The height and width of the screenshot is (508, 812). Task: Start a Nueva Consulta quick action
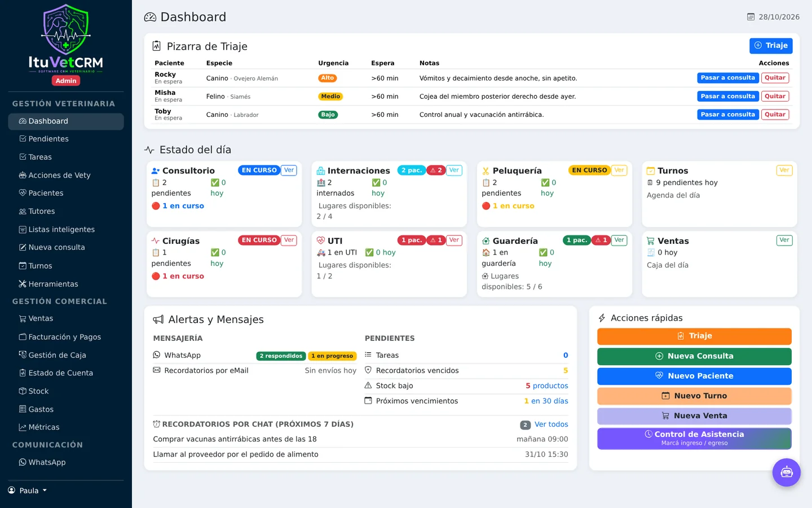click(x=694, y=356)
